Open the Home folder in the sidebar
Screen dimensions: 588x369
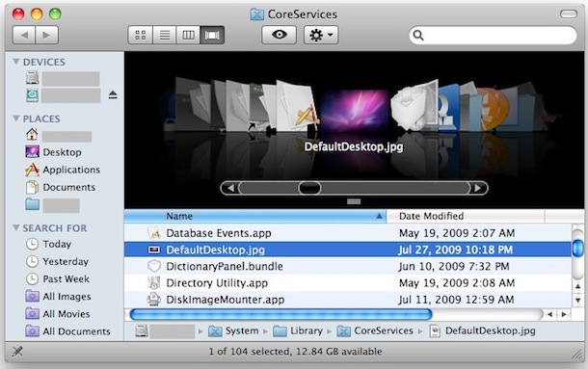pos(32,134)
